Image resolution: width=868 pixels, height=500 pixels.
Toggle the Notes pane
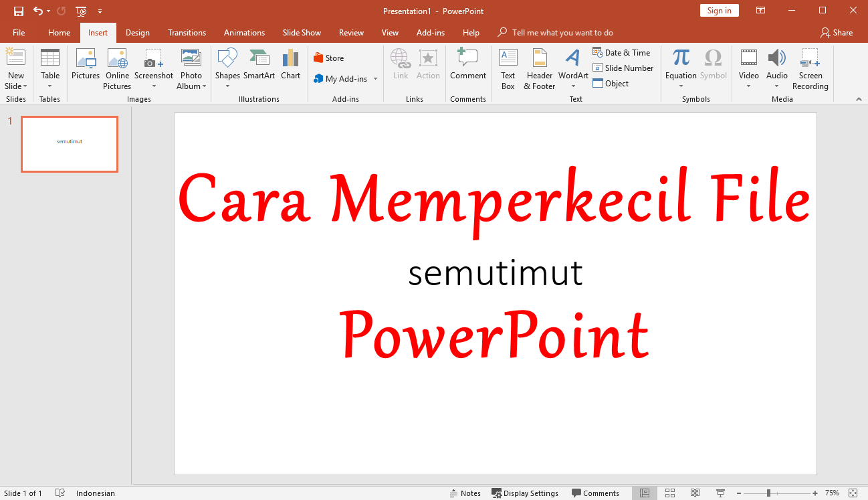click(465, 493)
